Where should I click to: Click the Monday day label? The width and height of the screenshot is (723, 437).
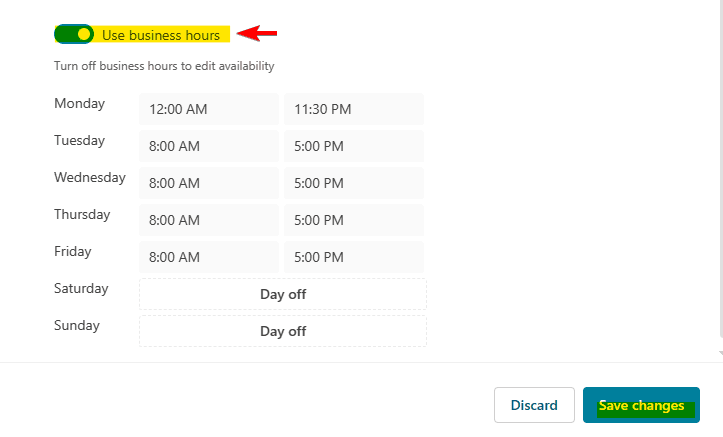point(79,103)
